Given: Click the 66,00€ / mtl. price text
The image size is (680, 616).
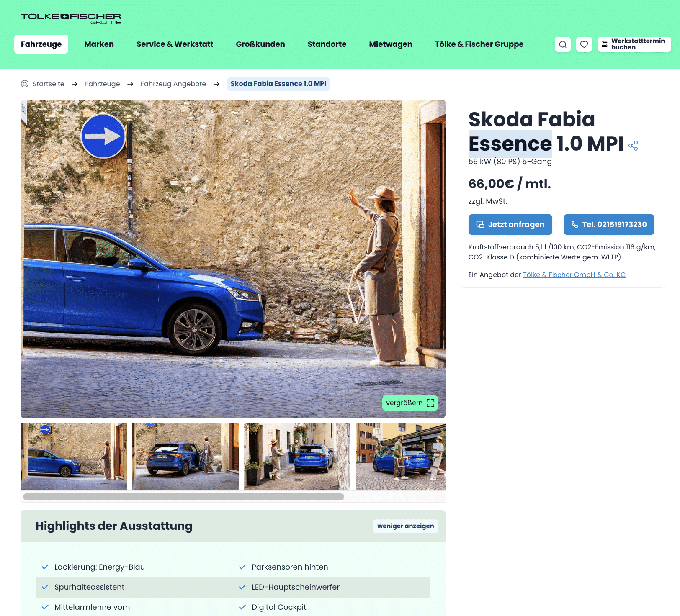Looking at the screenshot, I should 510,184.
